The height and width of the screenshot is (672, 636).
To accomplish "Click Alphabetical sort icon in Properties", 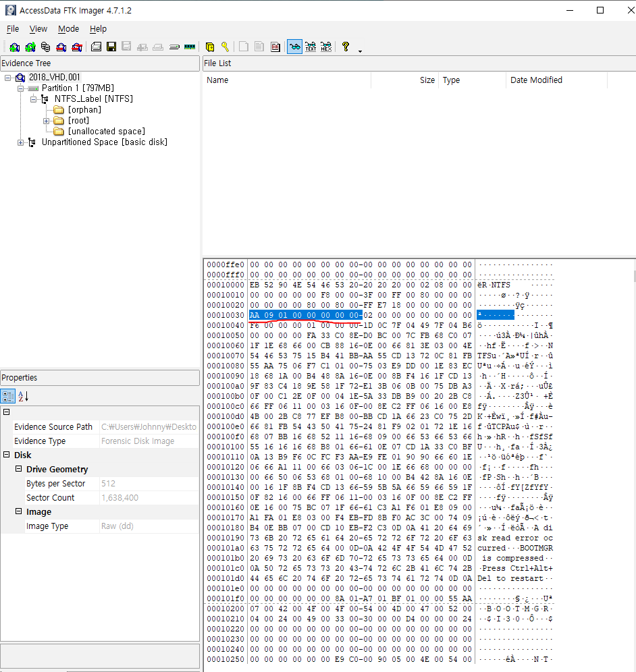I will pyautogui.click(x=23, y=396).
